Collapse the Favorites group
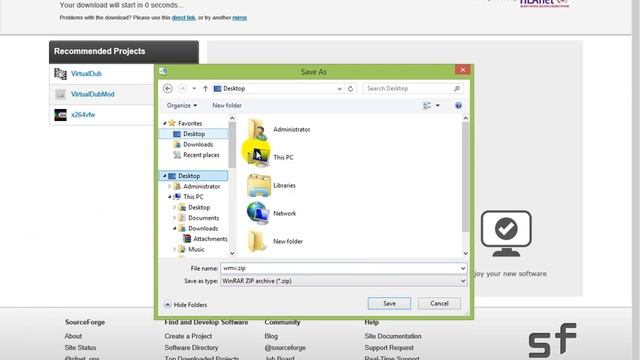 164,123
